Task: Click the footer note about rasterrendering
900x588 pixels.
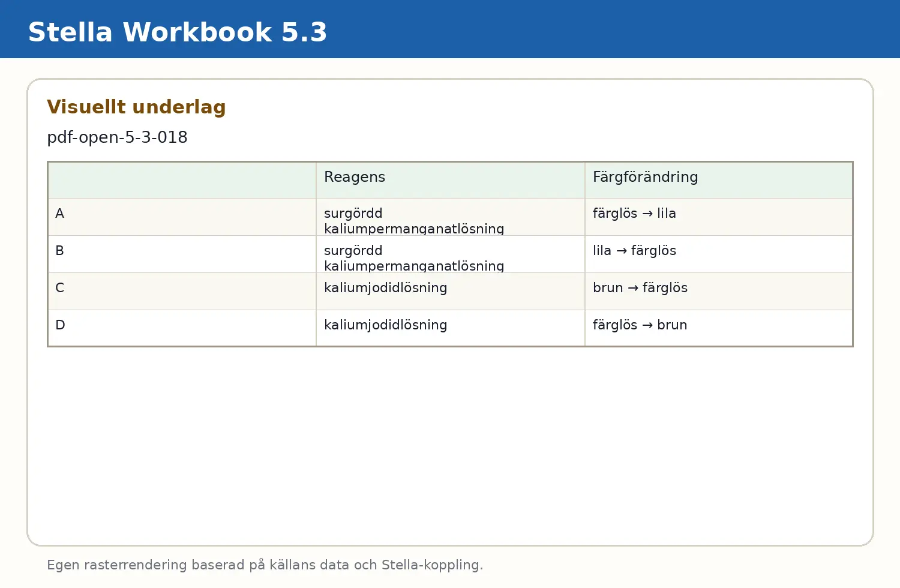Action: [x=265, y=565]
